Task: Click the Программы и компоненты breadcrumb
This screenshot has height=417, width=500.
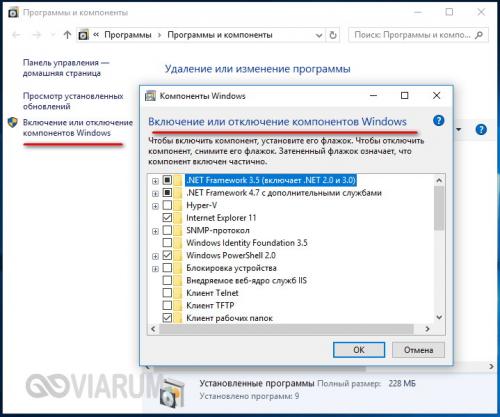Action: [220, 35]
